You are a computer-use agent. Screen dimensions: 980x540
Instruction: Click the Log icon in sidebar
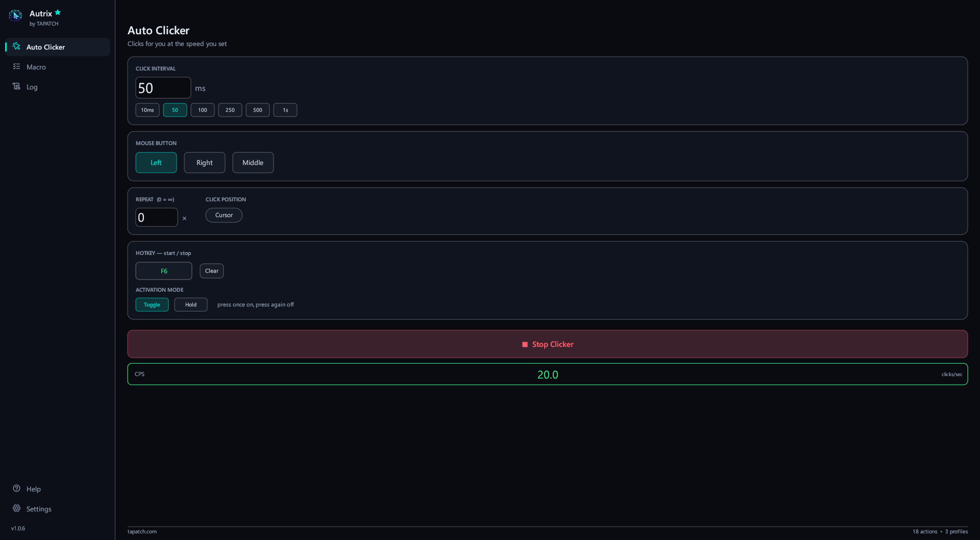coord(16,86)
